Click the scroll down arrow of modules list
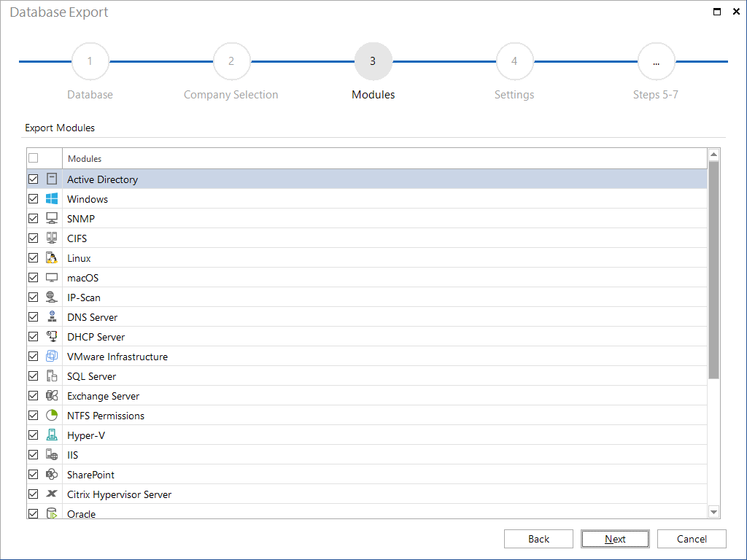Image resolution: width=747 pixels, height=560 pixels. coord(713,512)
